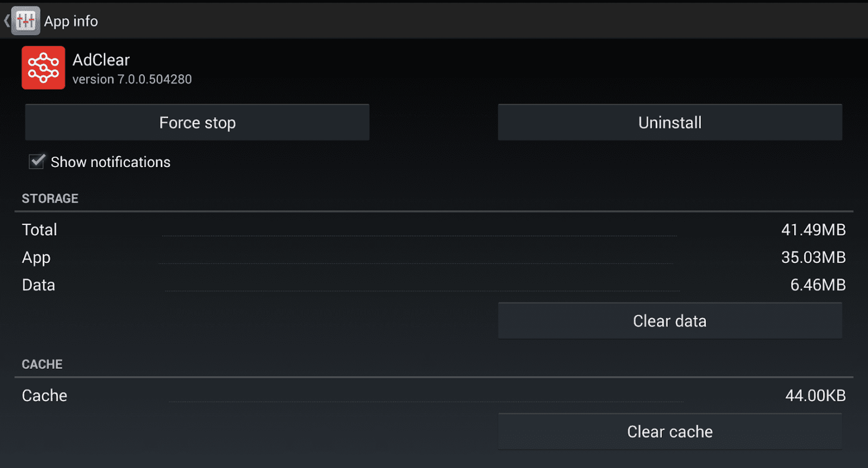This screenshot has height=468, width=868.
Task: Click the 41.49MB total size value
Action: (813, 230)
